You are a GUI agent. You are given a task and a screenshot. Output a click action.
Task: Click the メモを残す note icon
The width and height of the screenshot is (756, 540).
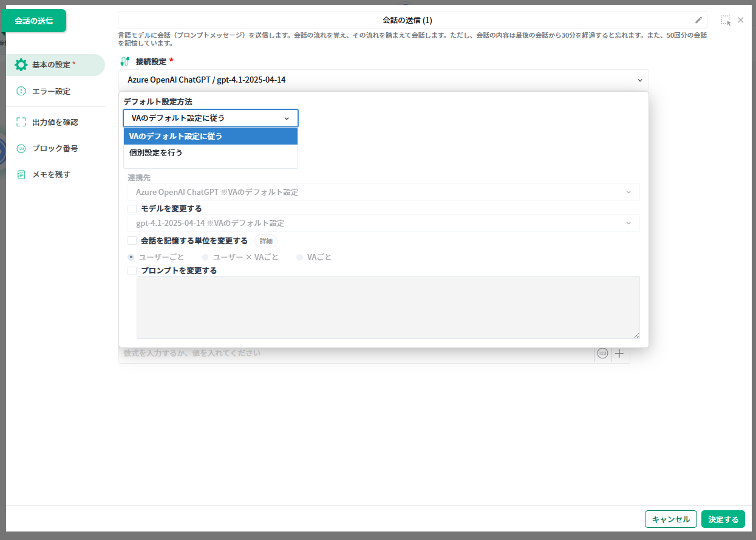click(21, 174)
